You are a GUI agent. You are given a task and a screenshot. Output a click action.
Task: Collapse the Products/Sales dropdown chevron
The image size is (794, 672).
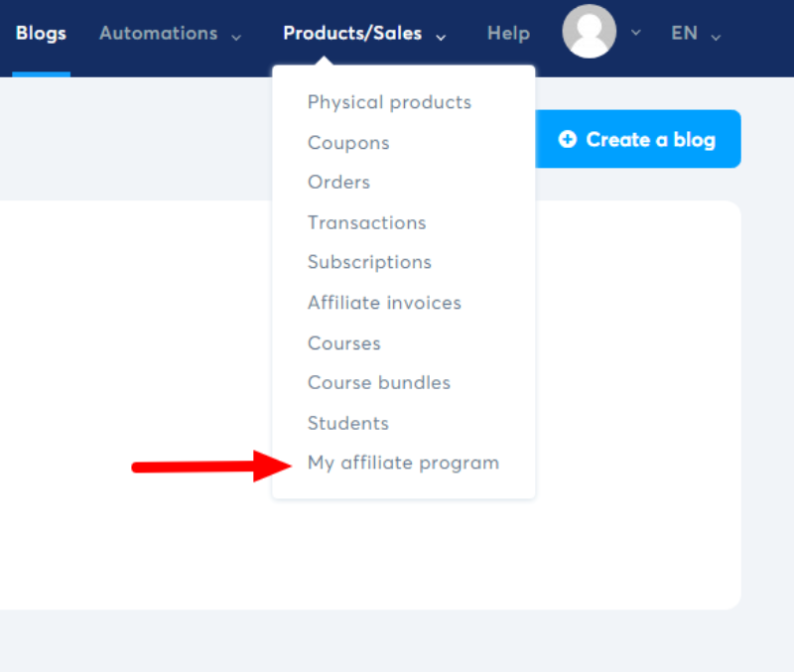tap(441, 37)
